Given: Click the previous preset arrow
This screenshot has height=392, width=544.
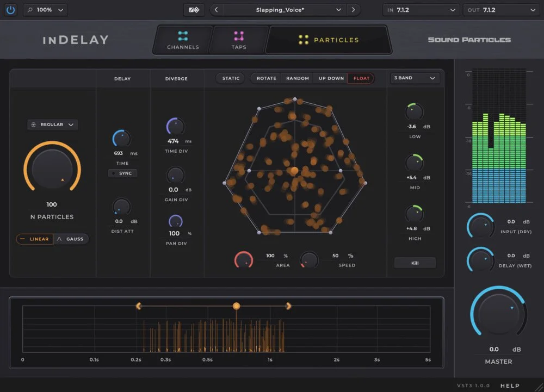Looking at the screenshot, I should click(217, 10).
